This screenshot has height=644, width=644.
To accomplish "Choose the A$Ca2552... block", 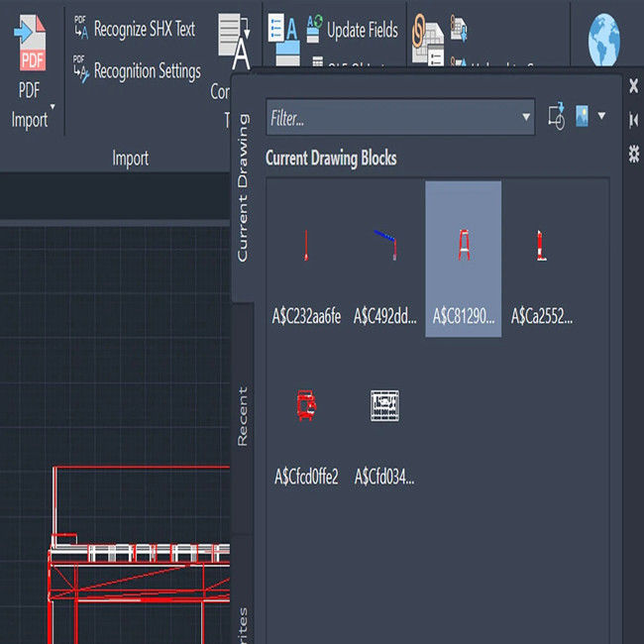I will [x=541, y=260].
